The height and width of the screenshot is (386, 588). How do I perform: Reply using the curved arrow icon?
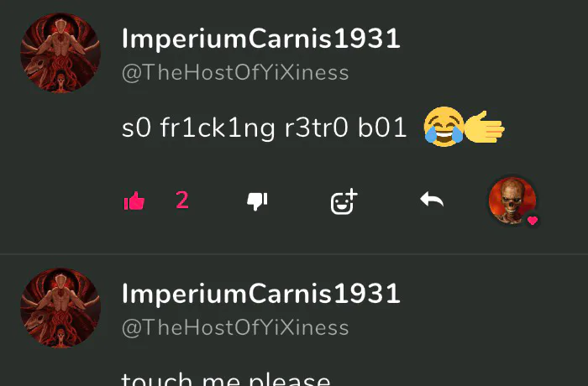432,200
